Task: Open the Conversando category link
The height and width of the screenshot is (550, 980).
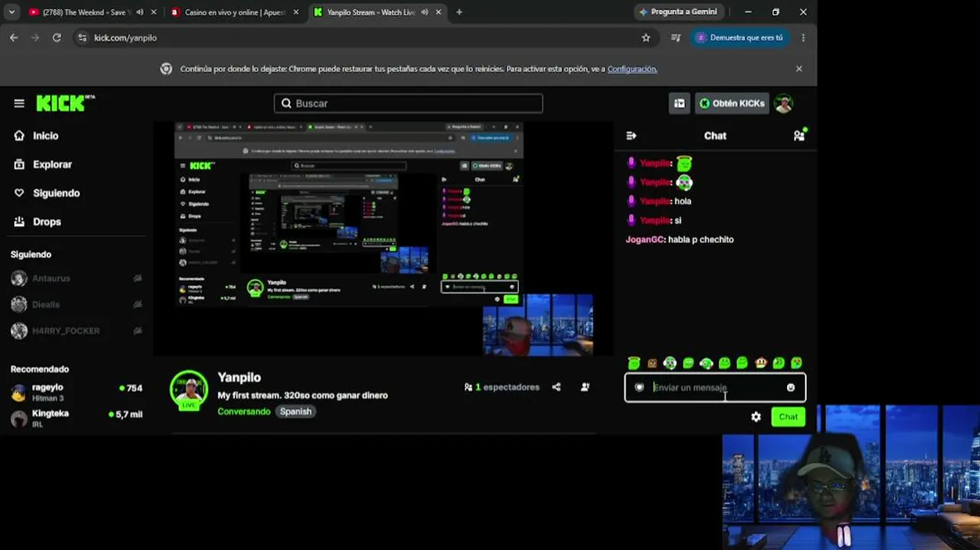Action: 244,412
